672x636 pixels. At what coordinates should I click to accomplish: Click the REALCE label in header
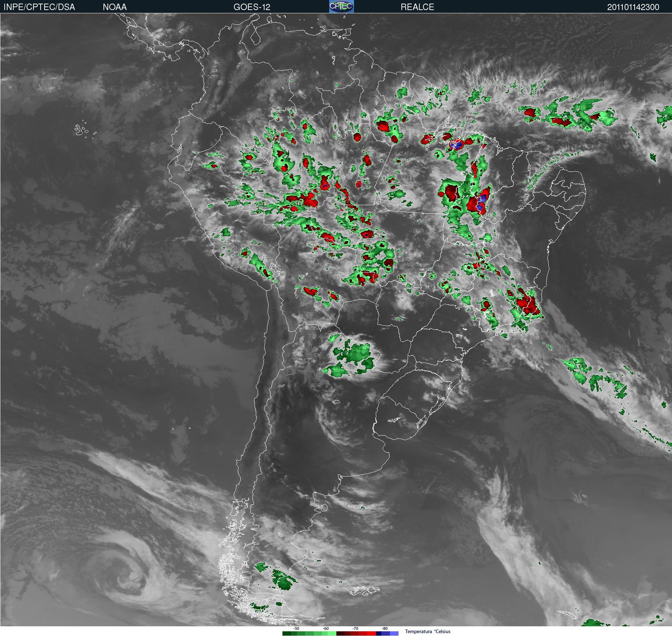(x=417, y=7)
